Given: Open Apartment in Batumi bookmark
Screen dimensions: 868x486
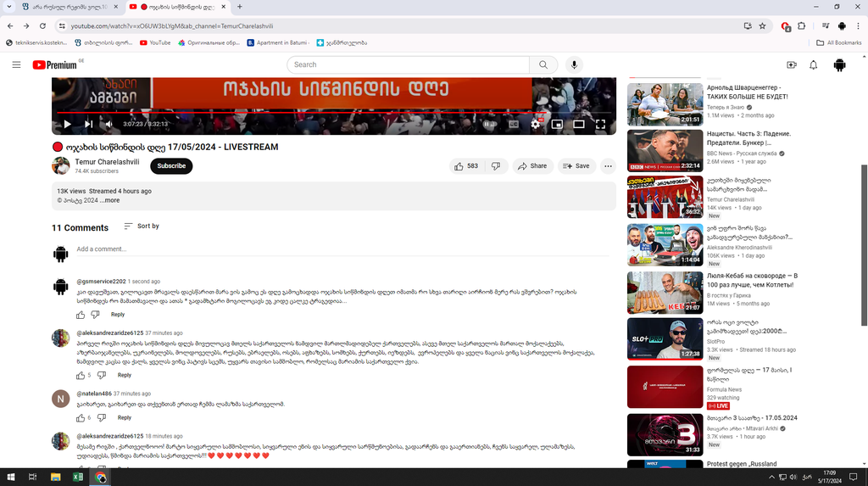Looking at the screenshot, I should [x=277, y=42].
